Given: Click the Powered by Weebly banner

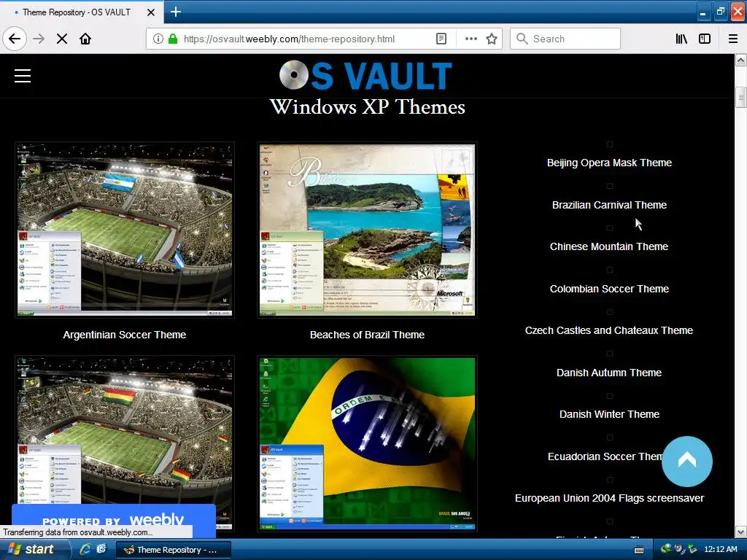Looking at the screenshot, I should 113,516.
